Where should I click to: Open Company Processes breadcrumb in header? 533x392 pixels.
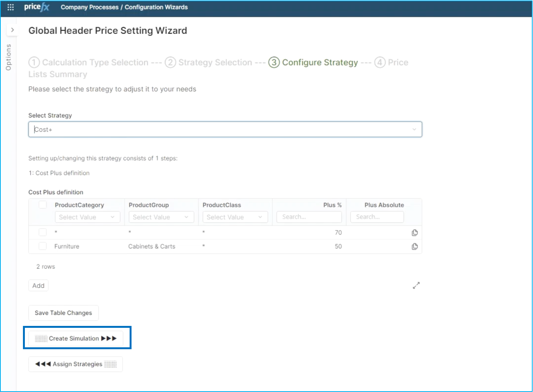pyautogui.click(x=89, y=7)
